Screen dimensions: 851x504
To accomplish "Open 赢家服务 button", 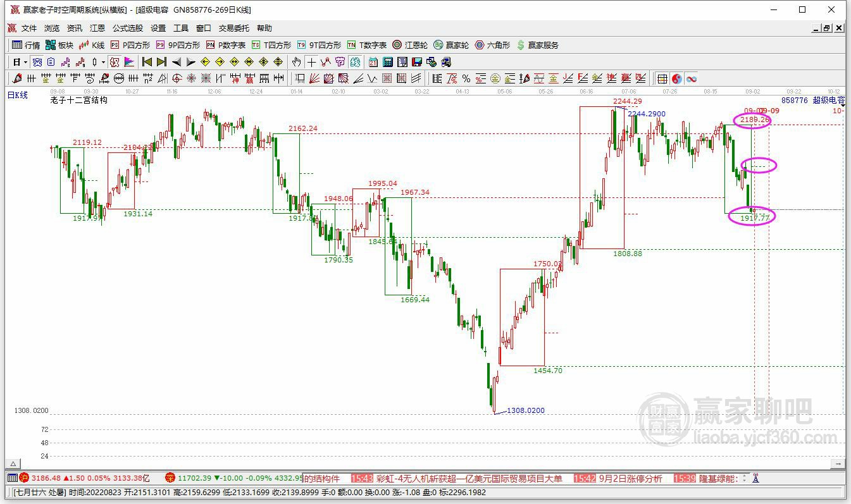I will point(538,45).
